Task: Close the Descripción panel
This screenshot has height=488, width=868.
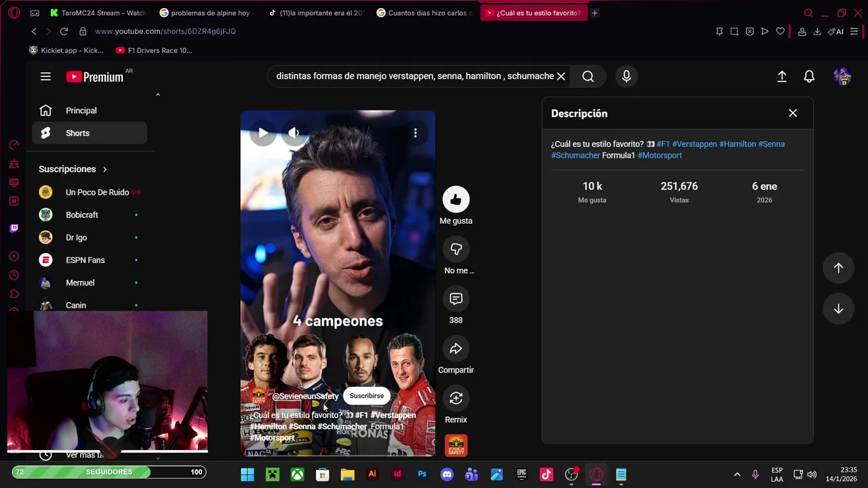Action: [x=793, y=113]
